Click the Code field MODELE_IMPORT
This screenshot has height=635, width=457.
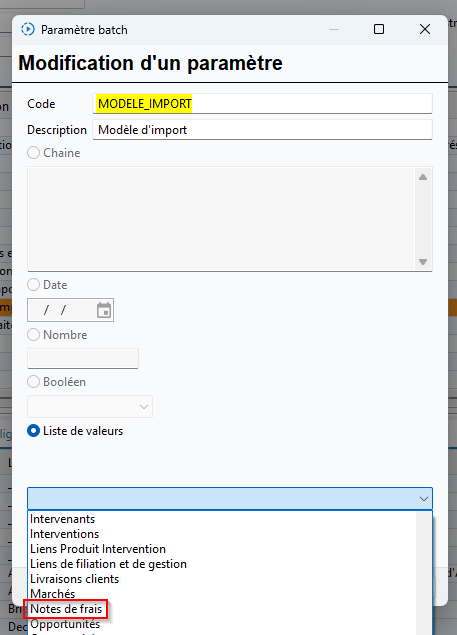(x=263, y=104)
